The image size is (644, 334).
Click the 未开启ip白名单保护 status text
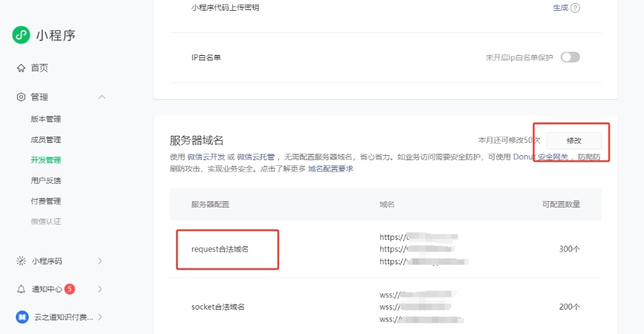point(519,58)
